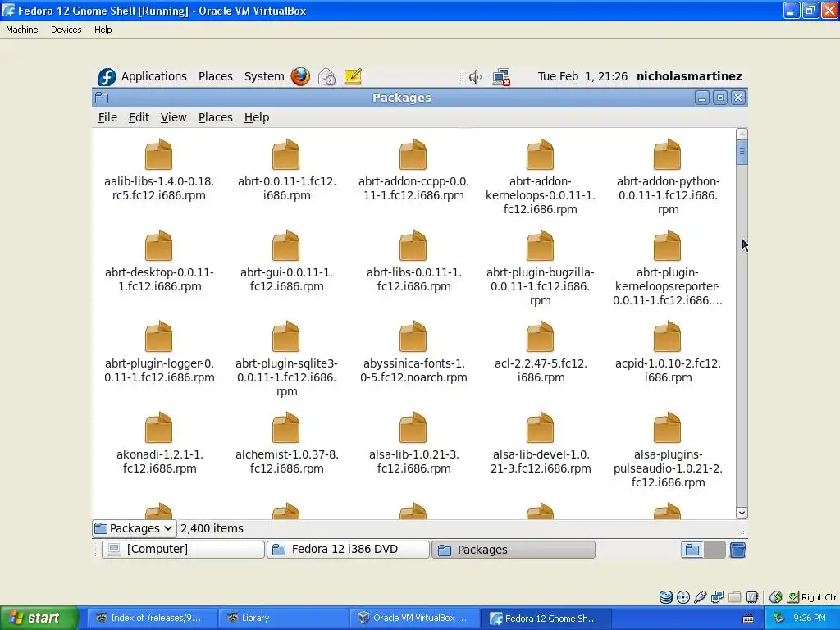Open the GNOME panel Places menu
This screenshot has height=630, width=840.
pyautogui.click(x=216, y=76)
